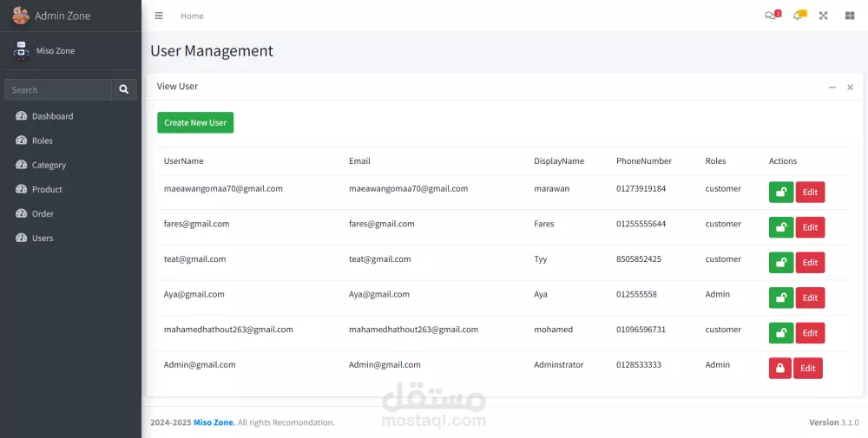Click the Dashboard gauge icon

21,116
